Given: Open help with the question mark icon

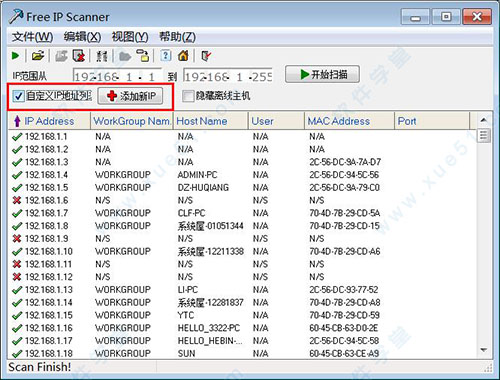Looking at the screenshot, I should click(x=166, y=55).
